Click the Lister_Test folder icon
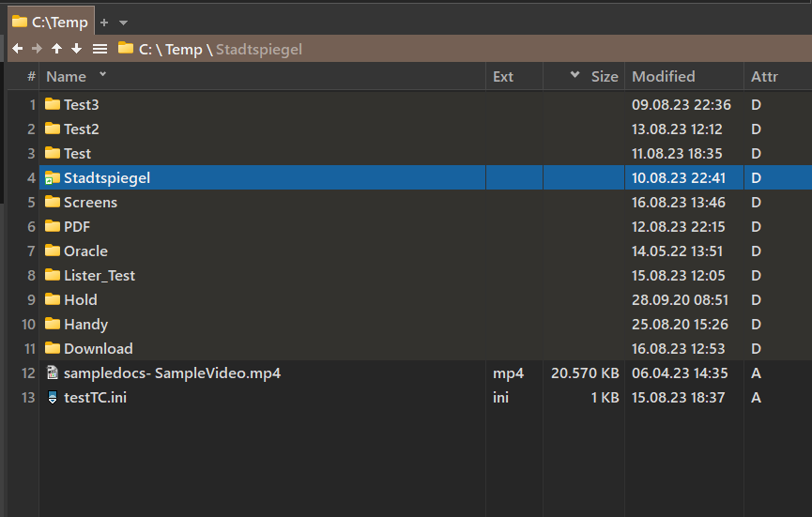Viewport: 812px width, 517px height. 53,275
